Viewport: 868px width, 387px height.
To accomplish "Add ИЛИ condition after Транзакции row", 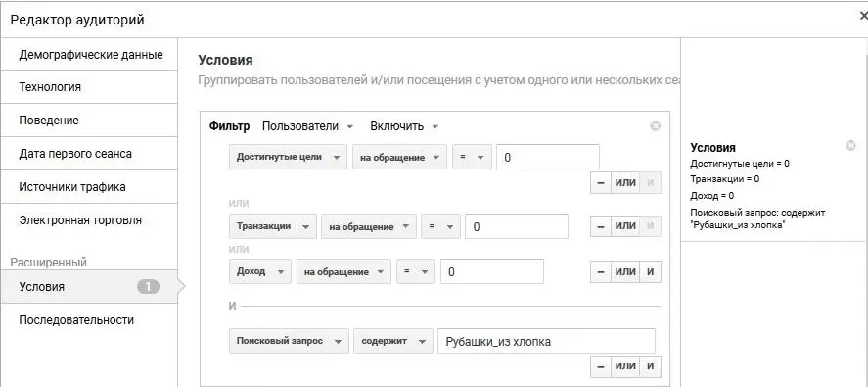I will 625,226.
